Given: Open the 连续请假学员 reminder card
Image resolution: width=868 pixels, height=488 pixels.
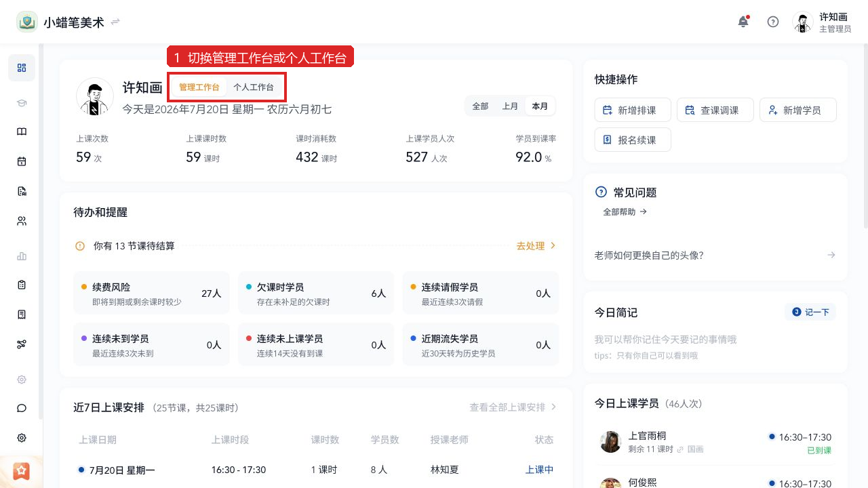Looking at the screenshot, I should (x=481, y=293).
